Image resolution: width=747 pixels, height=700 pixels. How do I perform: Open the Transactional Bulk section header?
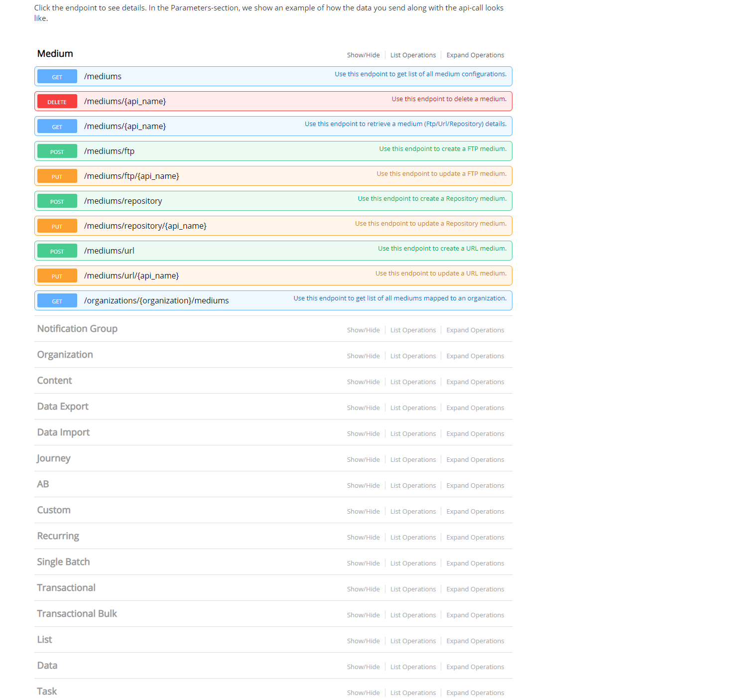77,614
